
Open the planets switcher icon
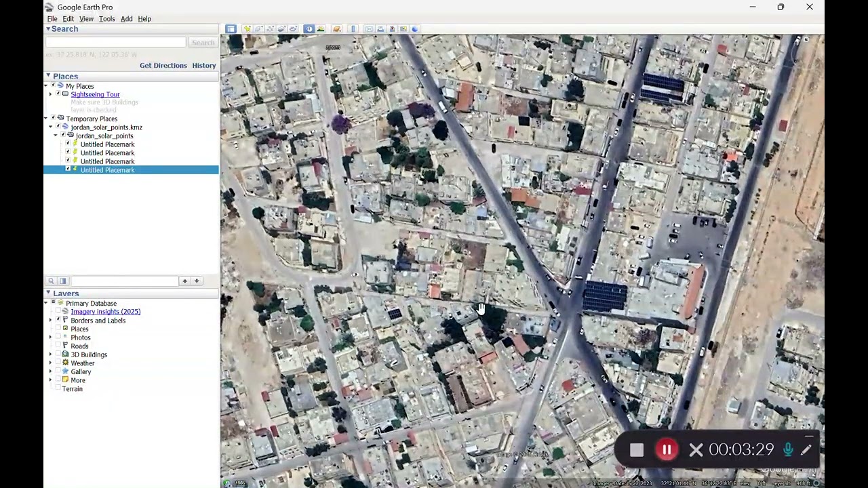point(337,29)
